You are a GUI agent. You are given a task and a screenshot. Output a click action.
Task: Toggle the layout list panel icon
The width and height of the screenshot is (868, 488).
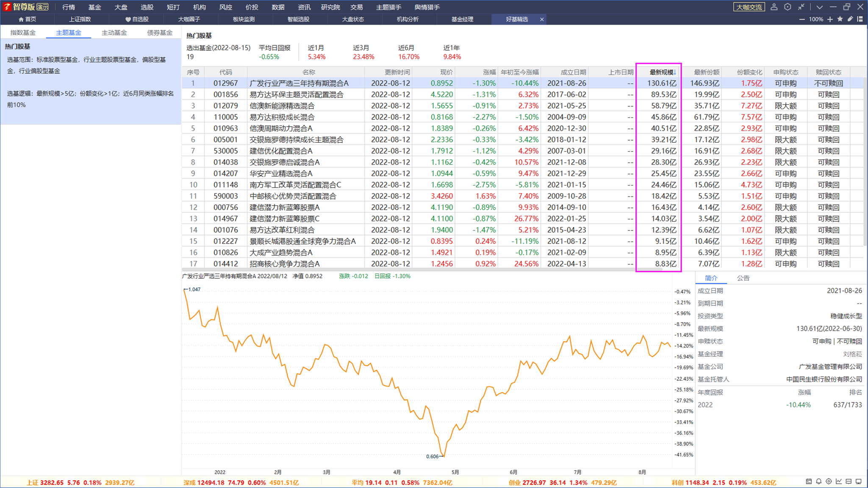pos(860,19)
